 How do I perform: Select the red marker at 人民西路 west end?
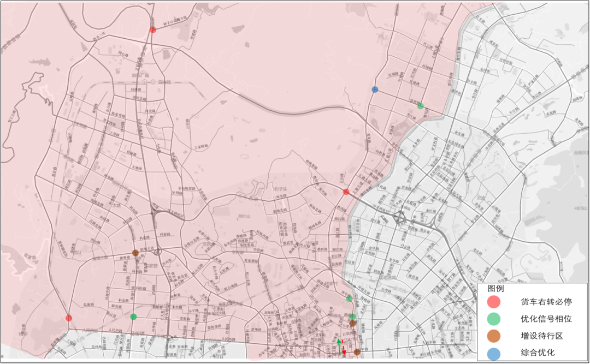pos(68,318)
